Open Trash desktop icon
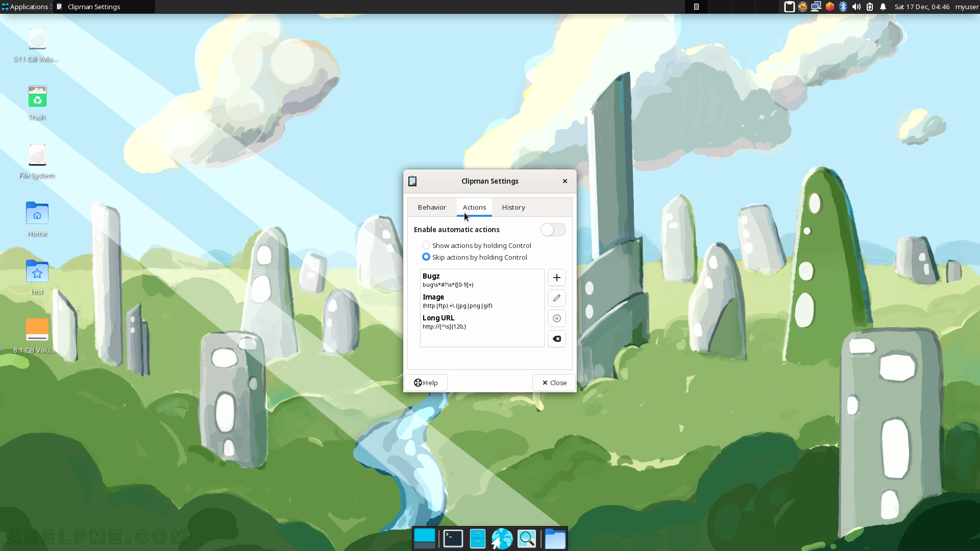980x551 pixels. (x=37, y=103)
